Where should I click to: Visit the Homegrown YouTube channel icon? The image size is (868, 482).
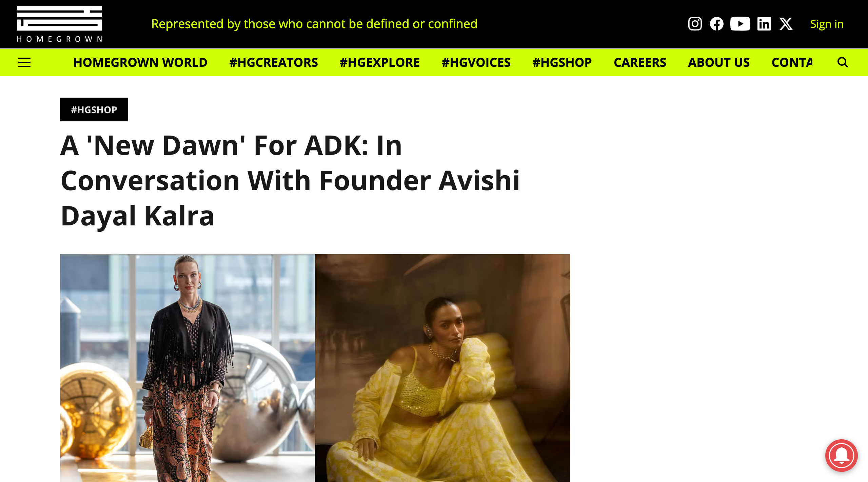(x=740, y=24)
